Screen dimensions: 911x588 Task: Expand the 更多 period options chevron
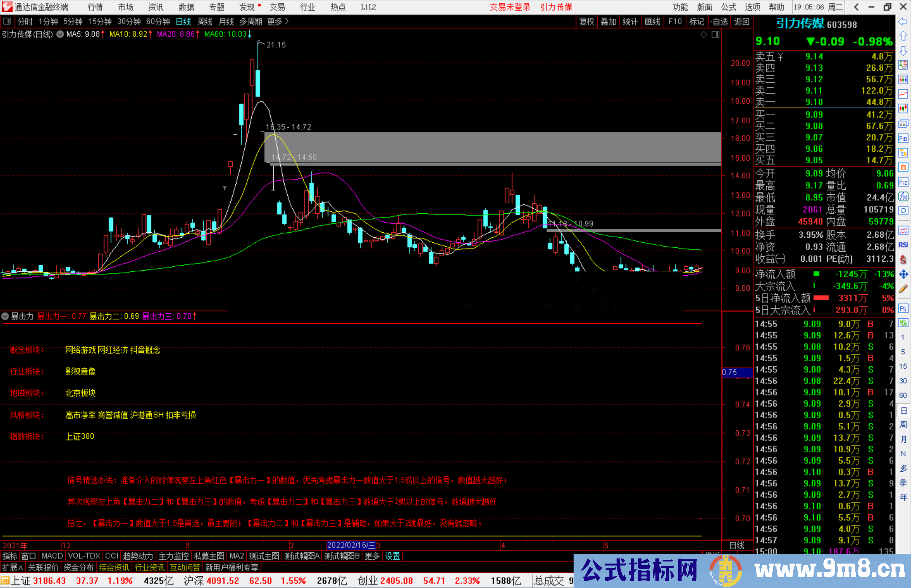click(287, 21)
